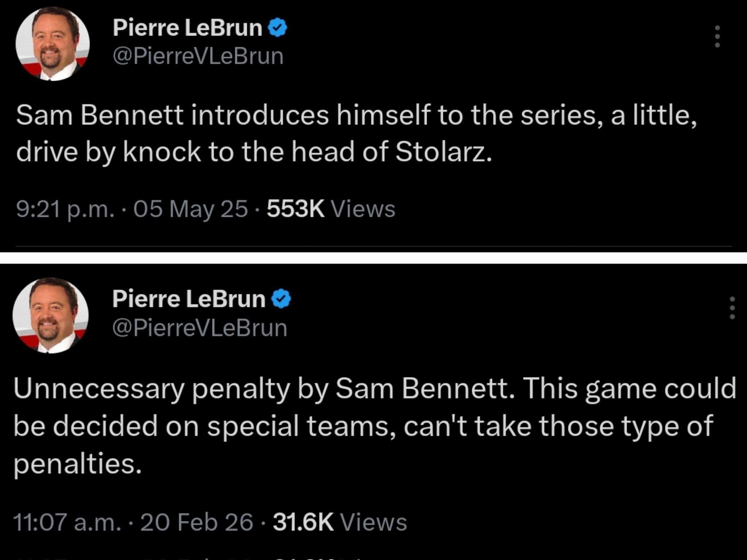This screenshot has width=747, height=560.
Task: Open more options on the penalty tweet
Action: click(x=732, y=308)
